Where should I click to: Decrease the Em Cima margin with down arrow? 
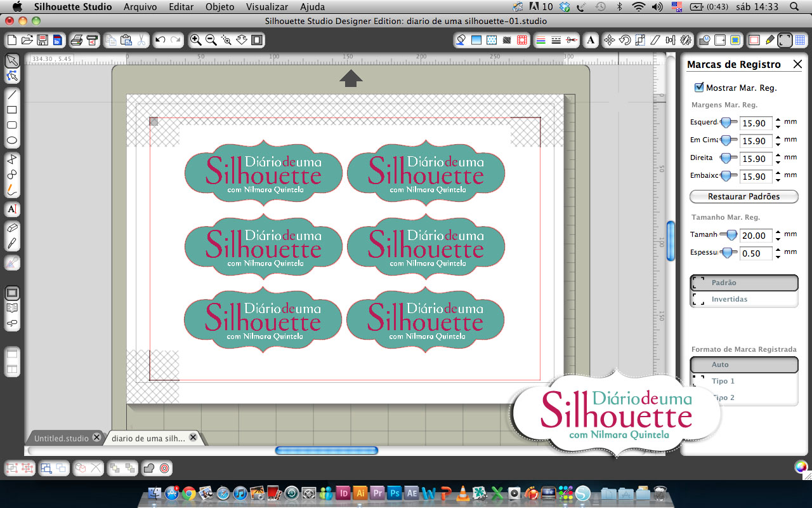coord(778,145)
